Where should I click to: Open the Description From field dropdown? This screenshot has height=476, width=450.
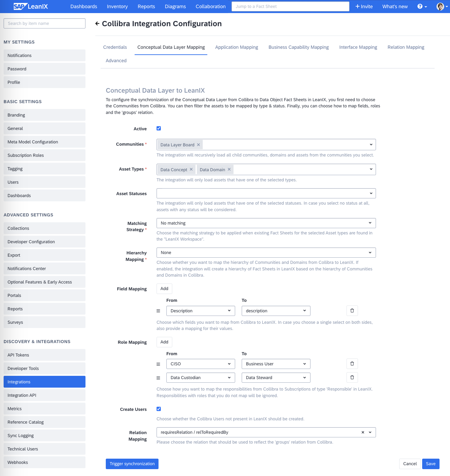tap(201, 311)
